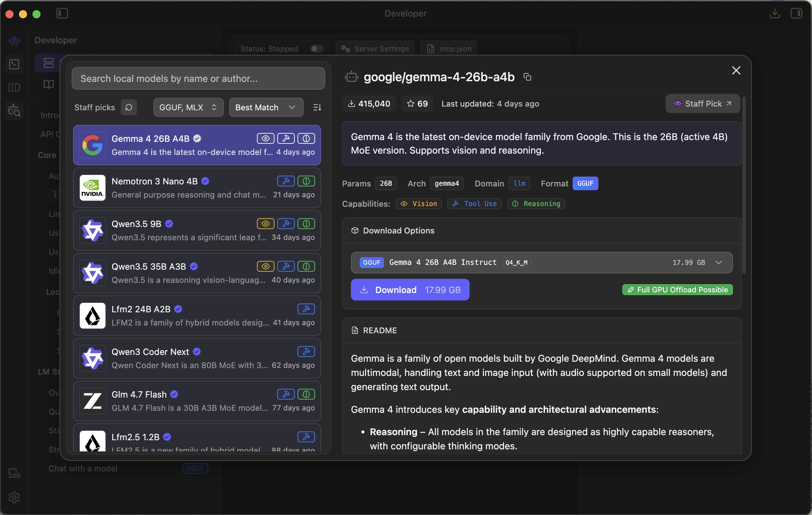This screenshot has width=812, height=515.
Task: Select the Developer terminal icon in sidebar
Action: coord(14,64)
